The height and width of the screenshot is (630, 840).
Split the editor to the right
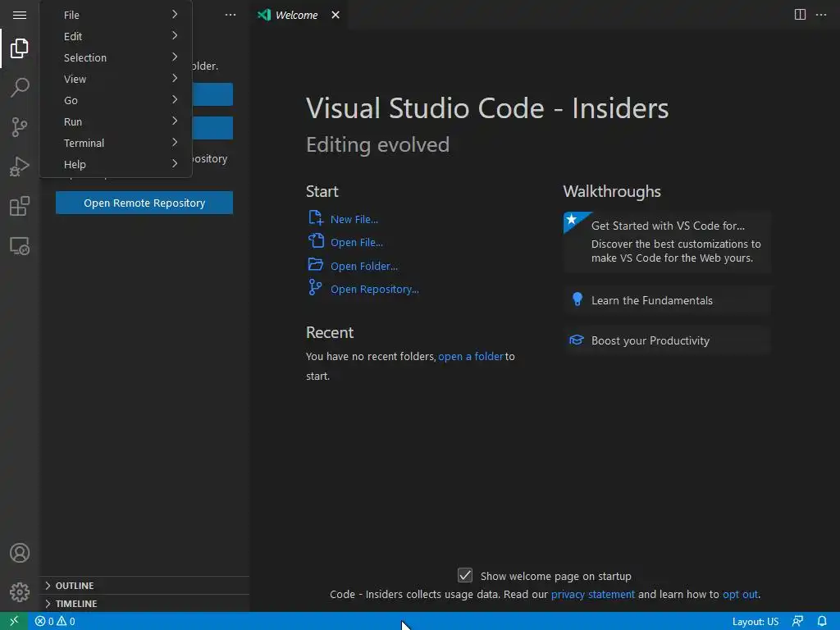(x=800, y=15)
